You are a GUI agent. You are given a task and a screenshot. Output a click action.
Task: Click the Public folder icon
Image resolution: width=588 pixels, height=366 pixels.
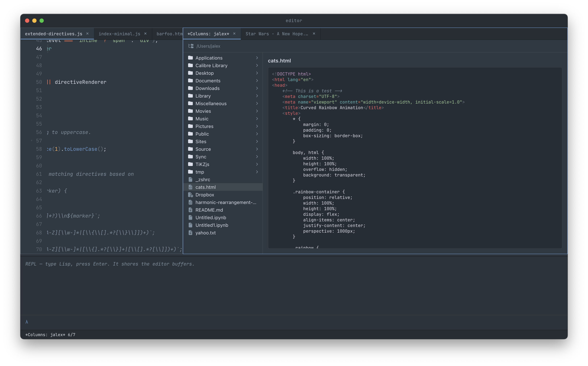point(190,134)
